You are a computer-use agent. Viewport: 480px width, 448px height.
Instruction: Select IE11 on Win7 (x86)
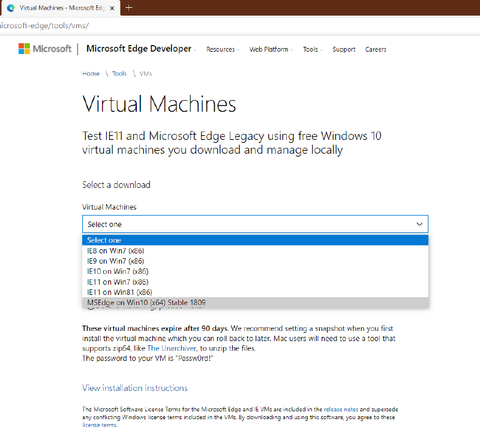pyautogui.click(x=255, y=282)
